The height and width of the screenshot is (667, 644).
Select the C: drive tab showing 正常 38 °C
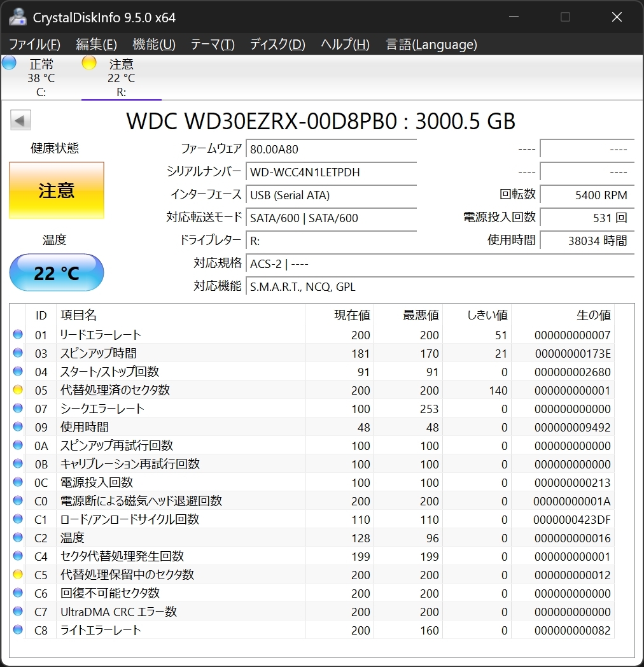pyautogui.click(x=41, y=78)
